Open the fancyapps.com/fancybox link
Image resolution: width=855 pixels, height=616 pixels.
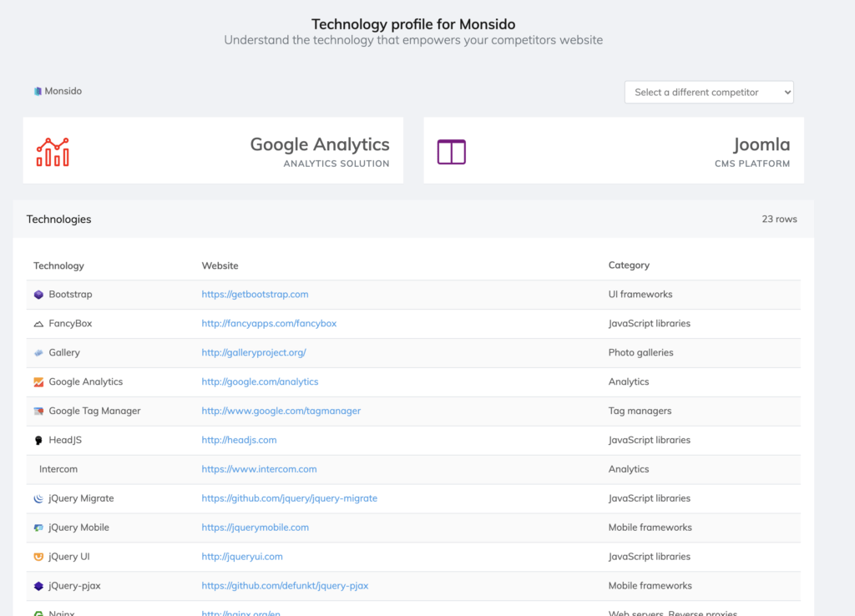click(x=269, y=323)
